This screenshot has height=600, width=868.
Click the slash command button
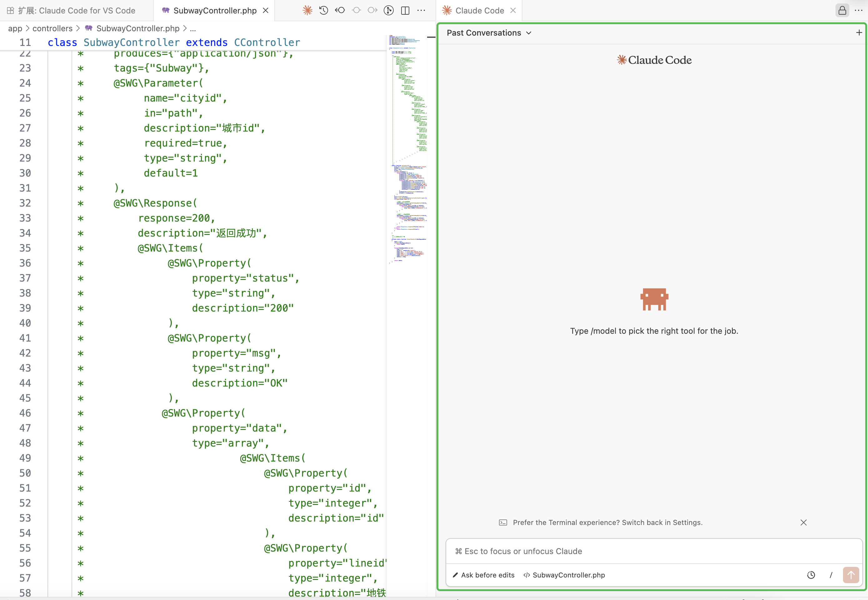tap(831, 575)
